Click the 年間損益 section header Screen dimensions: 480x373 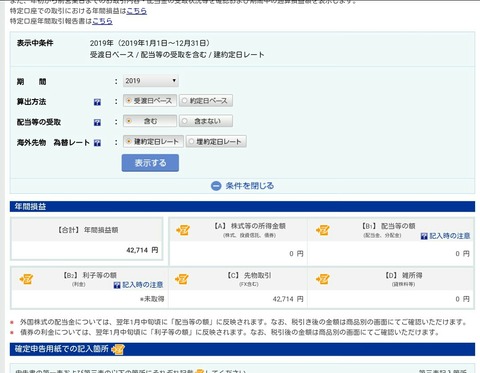242,207
